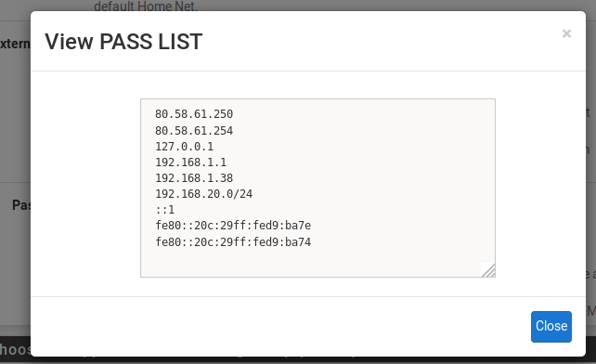The width and height of the screenshot is (596, 364).
Task: Click the View PASS LIST heading
Action: point(123,42)
